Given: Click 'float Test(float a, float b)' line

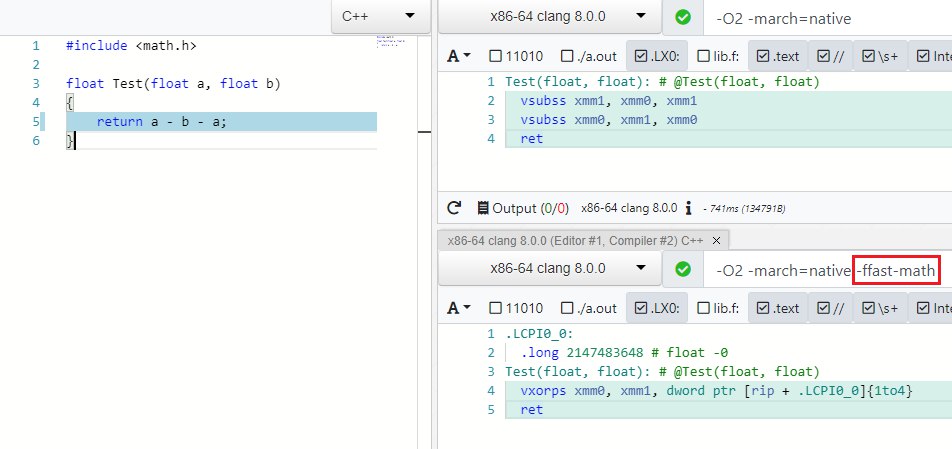Looking at the screenshot, I should tap(173, 83).
